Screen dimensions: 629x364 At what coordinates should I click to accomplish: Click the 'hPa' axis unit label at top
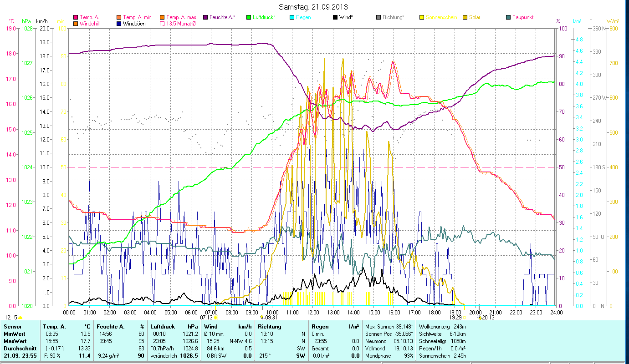26,21
